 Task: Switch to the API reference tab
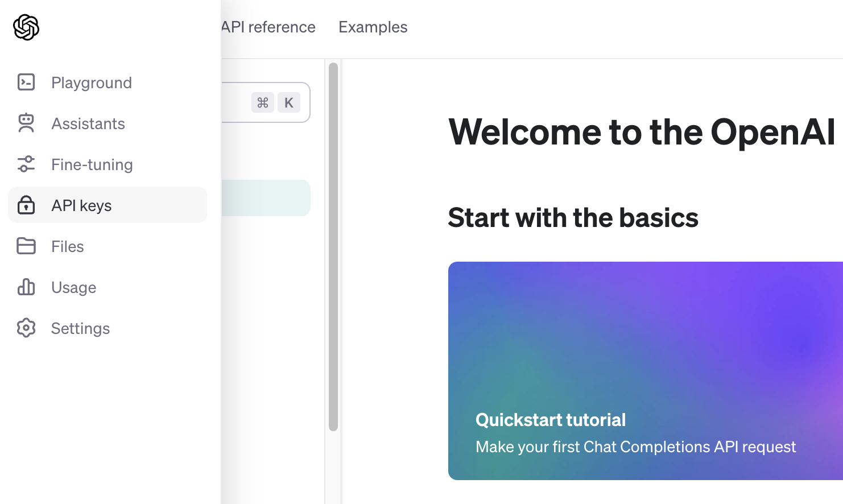tap(268, 27)
